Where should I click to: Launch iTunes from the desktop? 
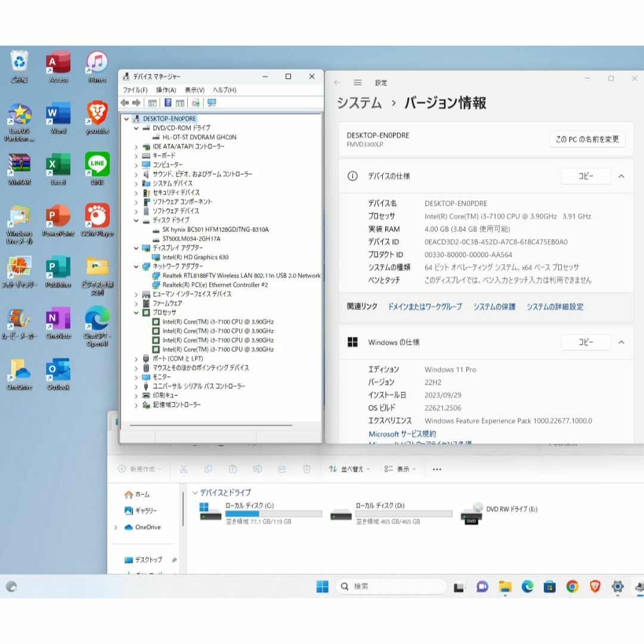pos(97,67)
